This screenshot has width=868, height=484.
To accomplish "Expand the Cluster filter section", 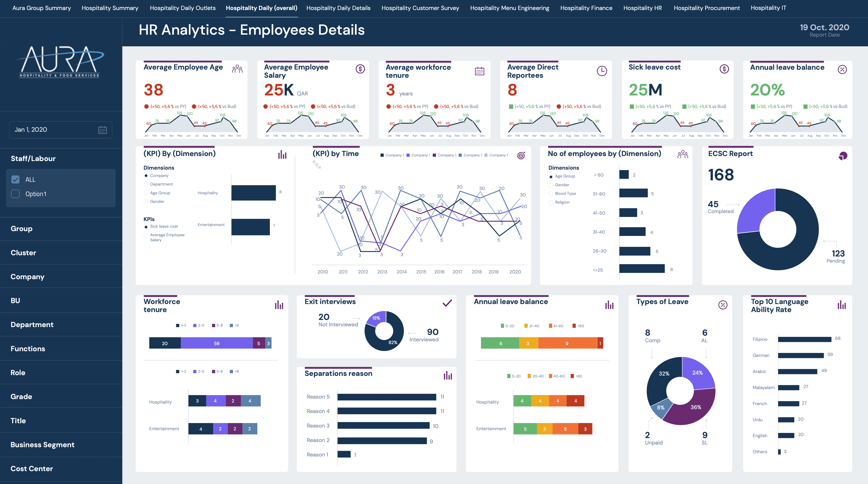I will pos(23,253).
